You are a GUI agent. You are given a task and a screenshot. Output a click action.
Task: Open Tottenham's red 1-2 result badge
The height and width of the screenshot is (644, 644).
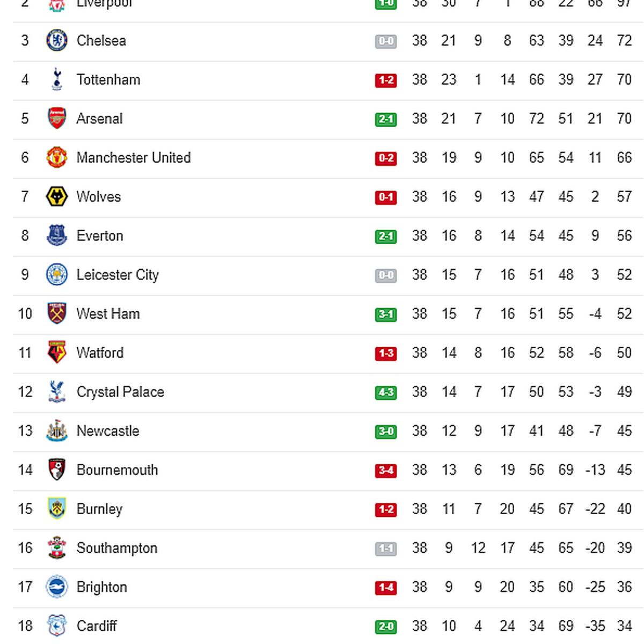(386, 80)
